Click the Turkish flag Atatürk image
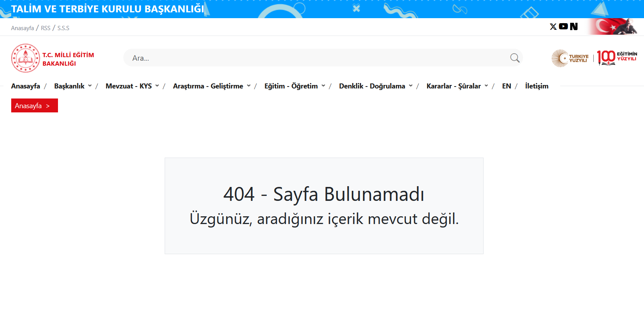Viewport: 644px width, 309px height. [613, 27]
